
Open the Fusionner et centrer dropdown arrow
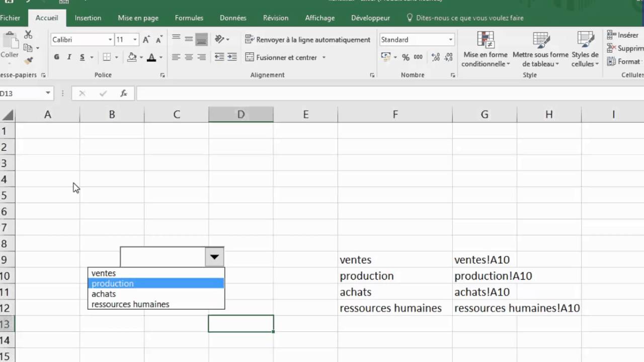(x=324, y=57)
